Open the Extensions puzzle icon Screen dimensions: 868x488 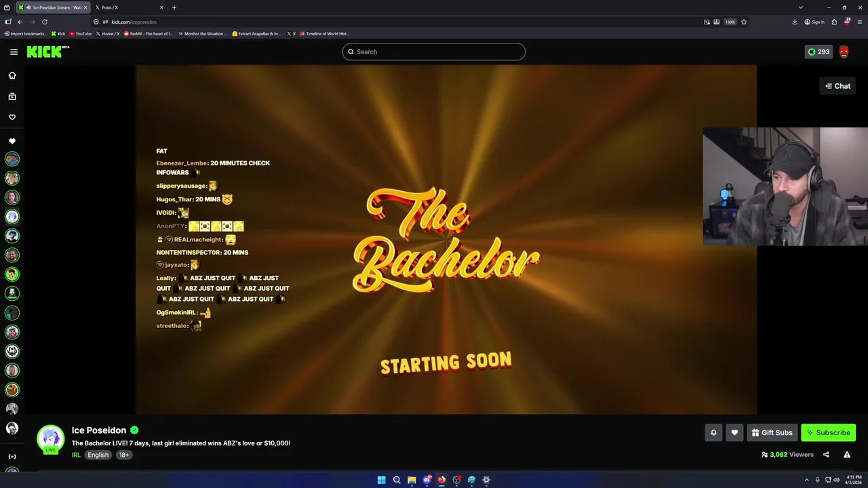(834, 22)
